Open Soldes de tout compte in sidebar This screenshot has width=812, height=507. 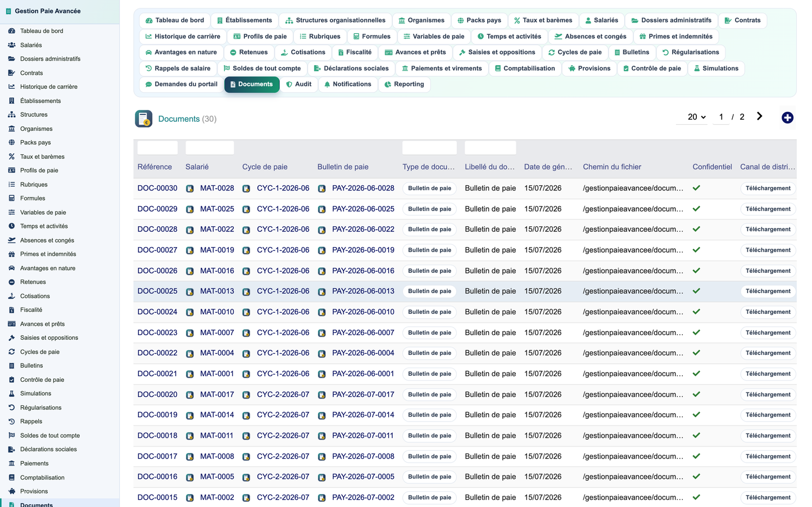pyautogui.click(x=50, y=436)
